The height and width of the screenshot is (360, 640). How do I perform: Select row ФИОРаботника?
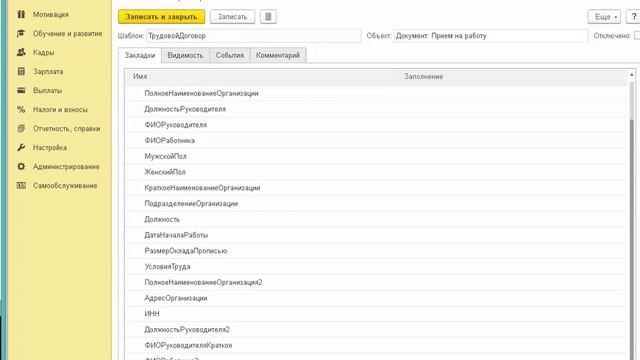pyautogui.click(x=376, y=140)
